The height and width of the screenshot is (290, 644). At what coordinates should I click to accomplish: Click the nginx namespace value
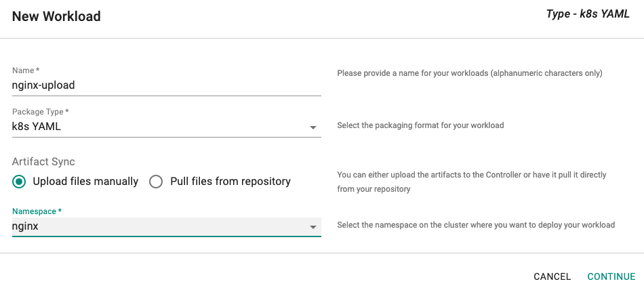tap(25, 226)
